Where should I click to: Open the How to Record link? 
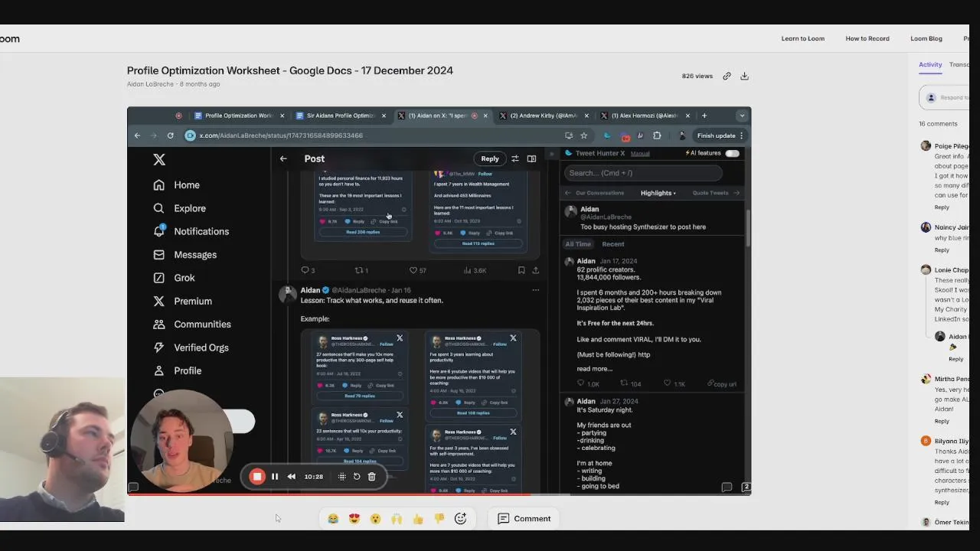coord(867,38)
